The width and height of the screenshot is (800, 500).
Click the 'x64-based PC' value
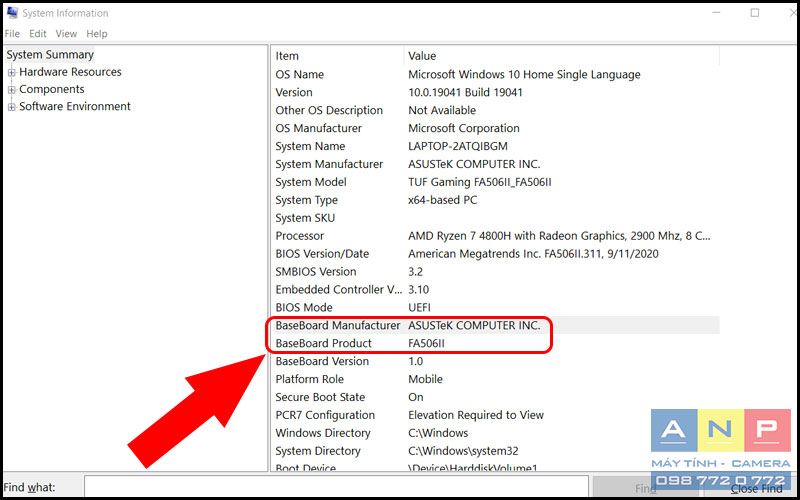(442, 200)
